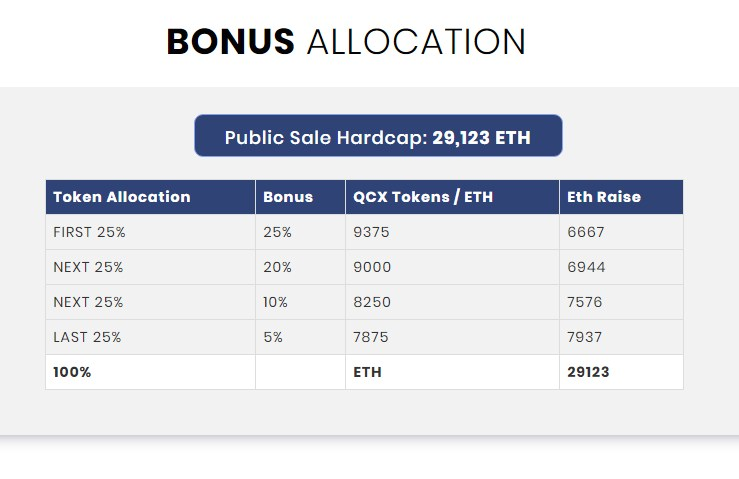
Task: Click the BONUS ALLOCATION heading
Action: (x=346, y=41)
